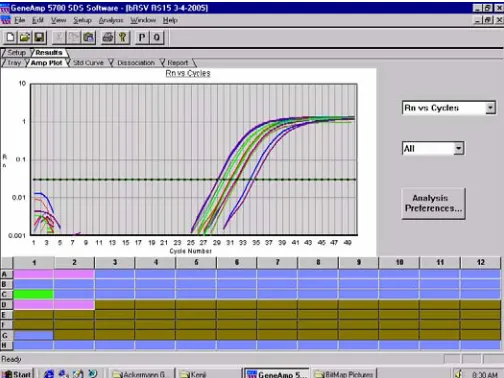Open the View menu
Image resolution: width=504 pixels, height=378 pixels.
click(x=58, y=20)
